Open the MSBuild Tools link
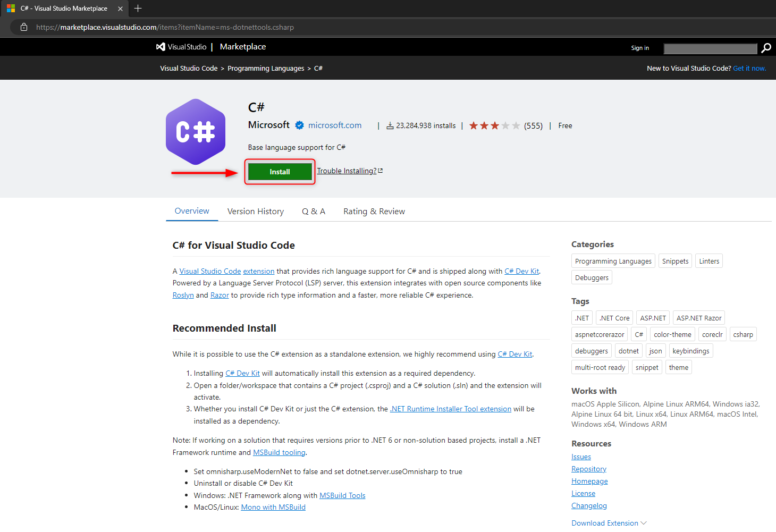 pos(342,495)
